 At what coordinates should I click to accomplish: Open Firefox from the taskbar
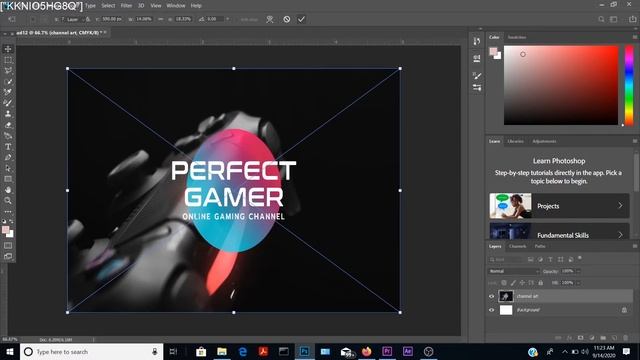click(x=367, y=351)
